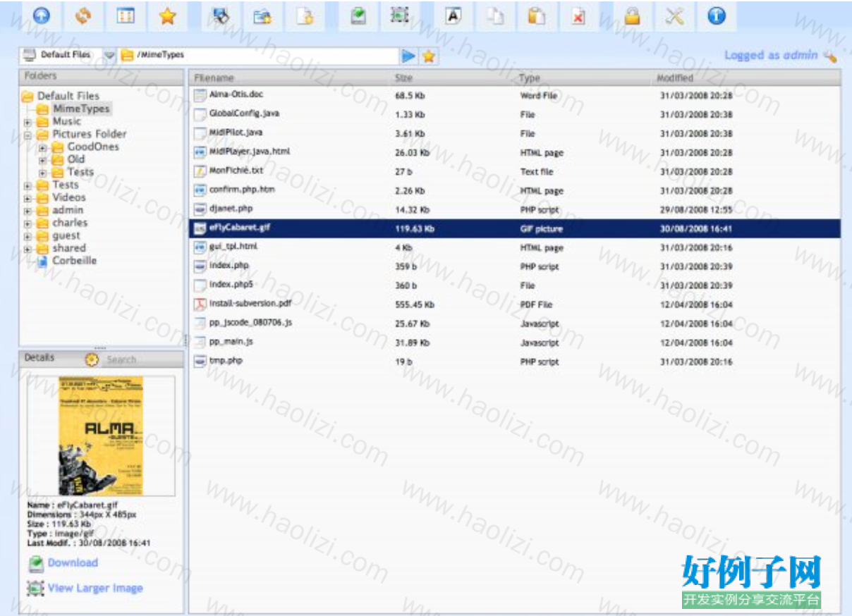Screen dimensions: 852x616
Task: Click the text file icon of MonFichié.txt
Action: (200, 171)
